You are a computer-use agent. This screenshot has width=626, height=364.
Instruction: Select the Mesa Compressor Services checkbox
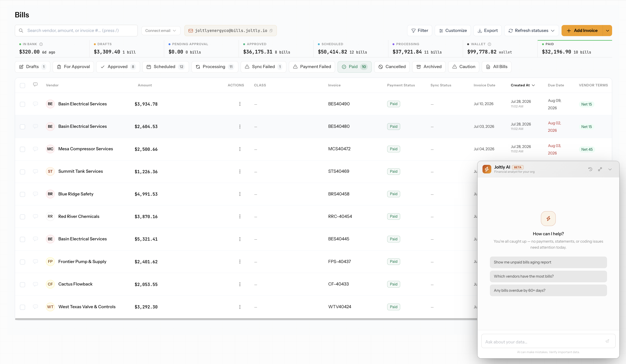click(x=22, y=149)
